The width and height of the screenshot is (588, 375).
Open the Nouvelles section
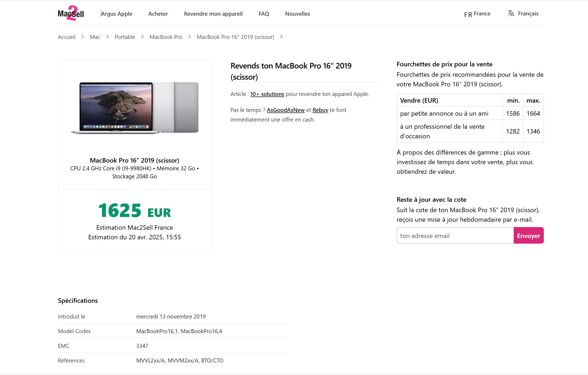[x=297, y=14]
